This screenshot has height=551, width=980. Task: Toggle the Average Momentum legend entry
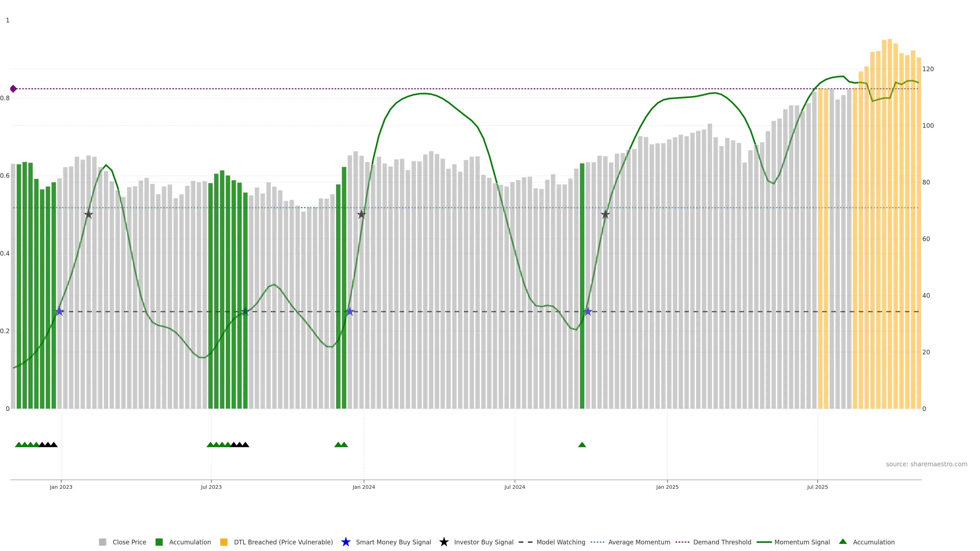coord(639,542)
